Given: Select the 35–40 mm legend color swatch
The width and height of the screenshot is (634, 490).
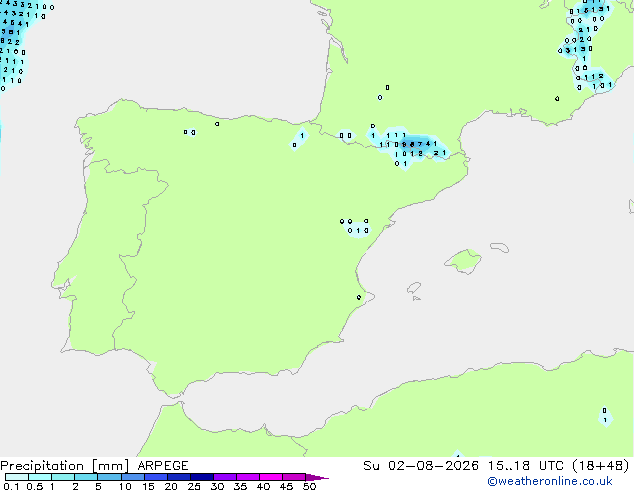Looking at the screenshot, I should pyautogui.click(x=247, y=477).
